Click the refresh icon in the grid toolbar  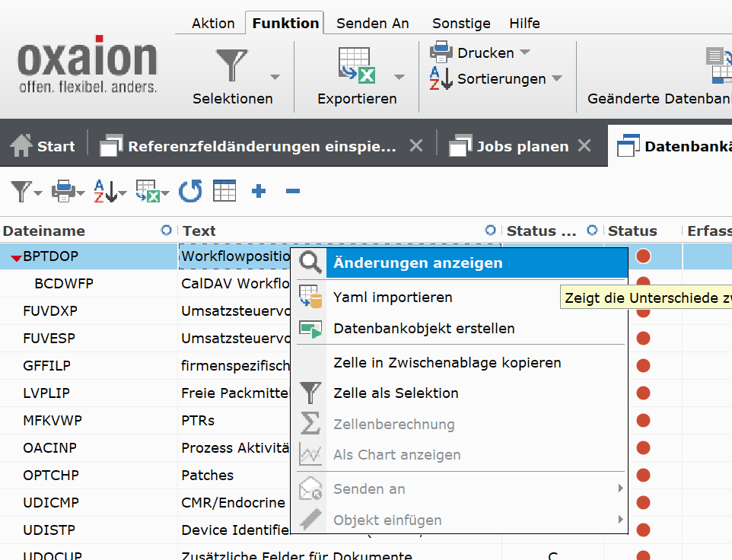(x=190, y=191)
